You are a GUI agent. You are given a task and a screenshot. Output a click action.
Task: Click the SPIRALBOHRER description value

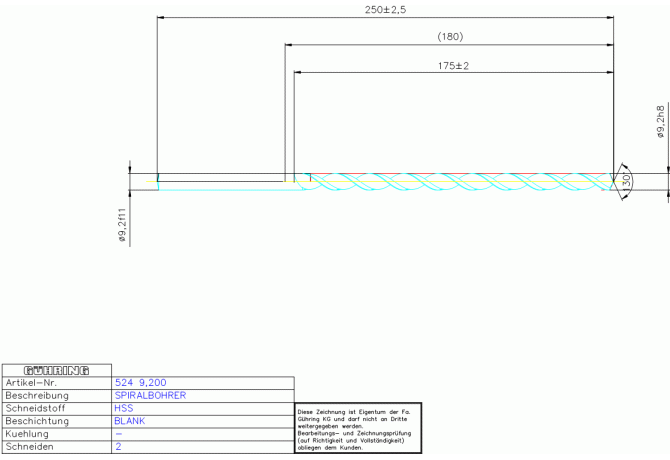coord(151,396)
